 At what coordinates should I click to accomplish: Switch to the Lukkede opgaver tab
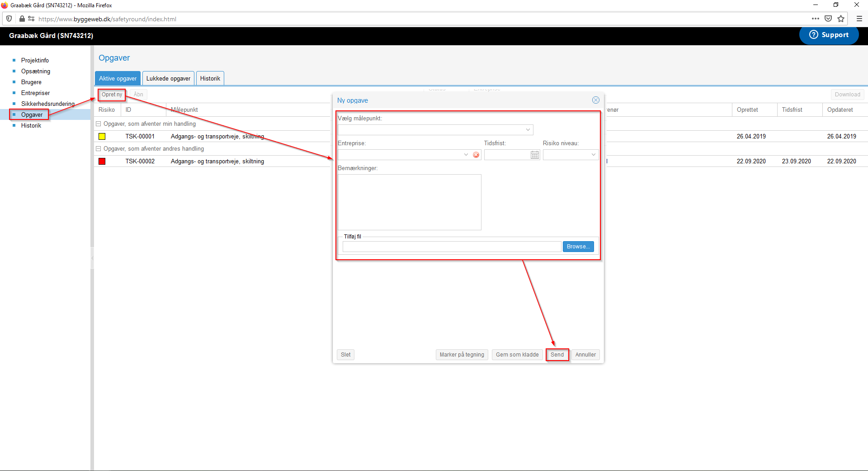point(168,78)
